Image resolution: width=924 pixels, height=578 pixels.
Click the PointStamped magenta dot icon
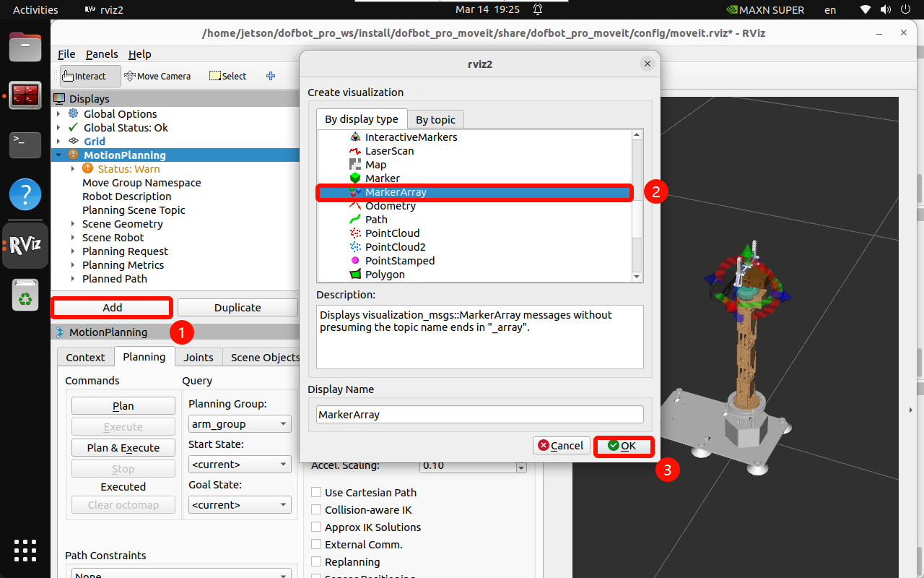(x=354, y=260)
